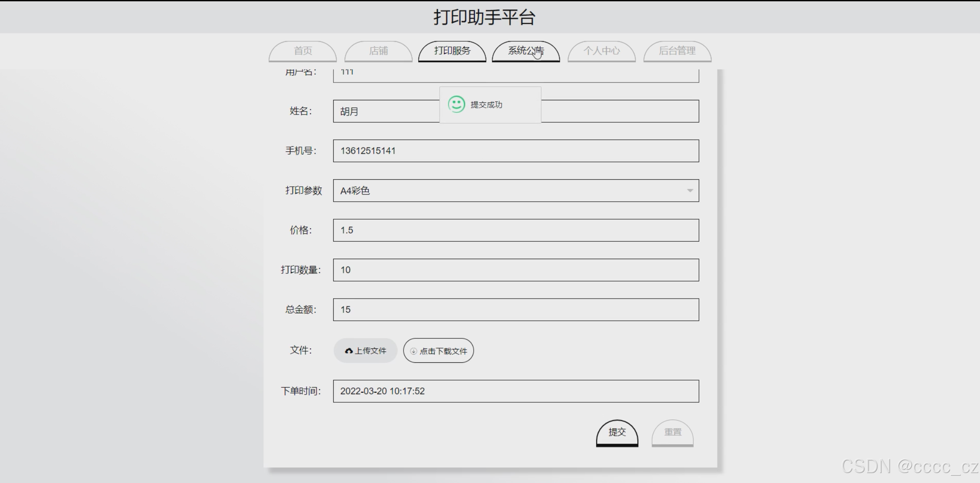Click the download circle arrow icon

(x=413, y=351)
